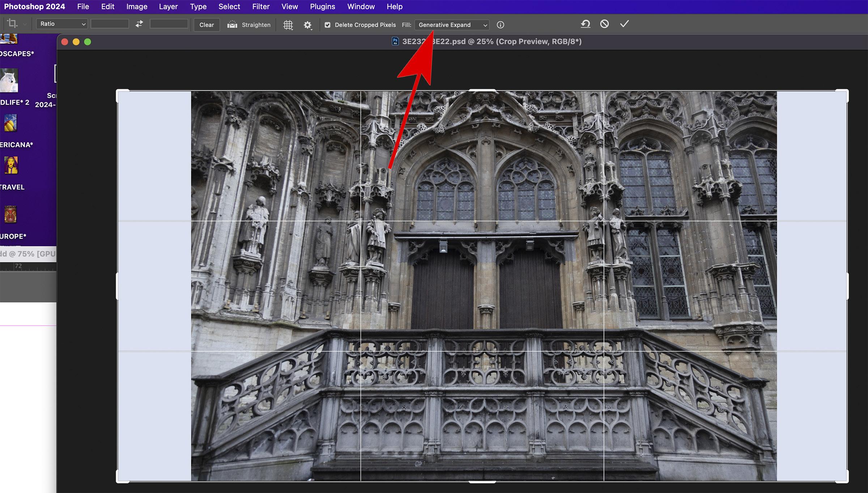Viewport: 868px width, 493px height.
Task: Open the Layer menu
Action: point(168,7)
